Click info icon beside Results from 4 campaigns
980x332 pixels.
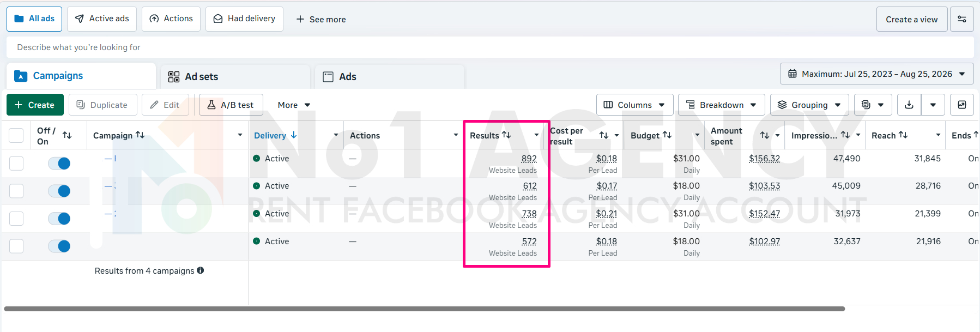click(201, 270)
